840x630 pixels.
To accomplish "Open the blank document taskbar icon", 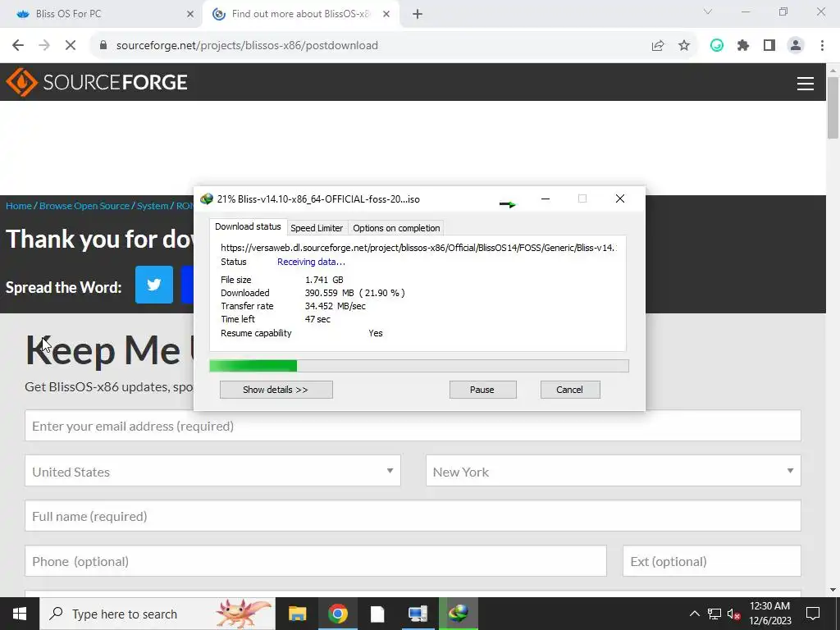I will pyautogui.click(x=377, y=614).
